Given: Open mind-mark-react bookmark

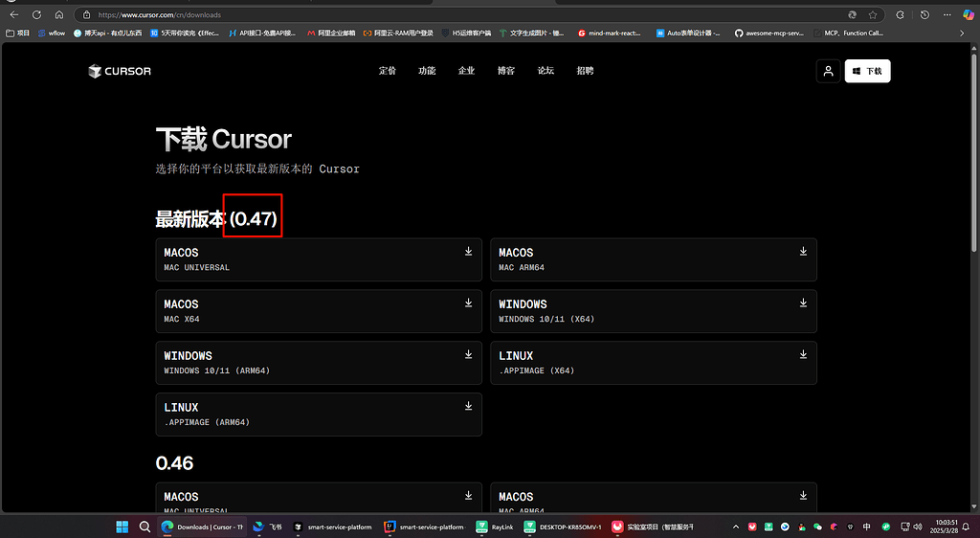Looking at the screenshot, I should point(609,34).
